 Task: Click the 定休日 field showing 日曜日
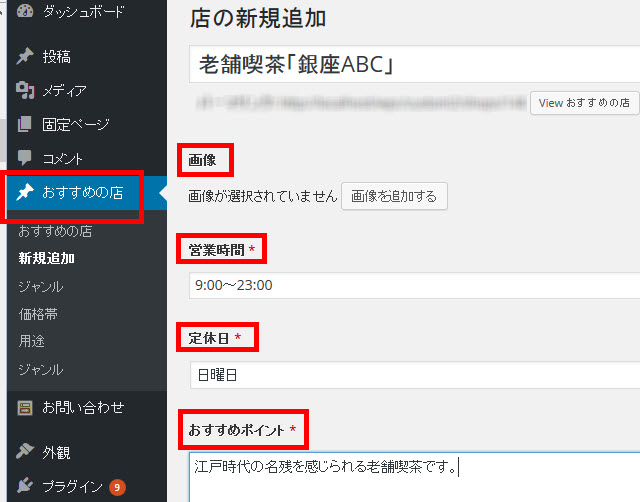tap(414, 375)
